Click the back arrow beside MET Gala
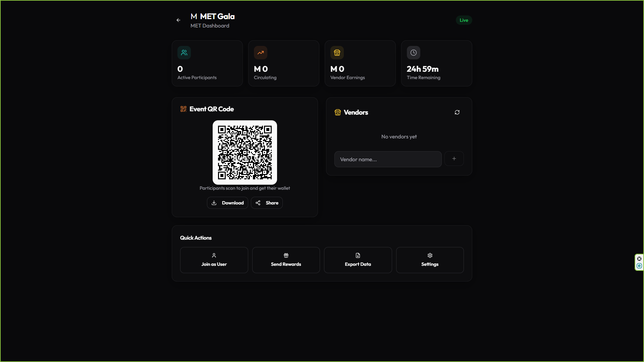644x362 pixels. pos(178,20)
